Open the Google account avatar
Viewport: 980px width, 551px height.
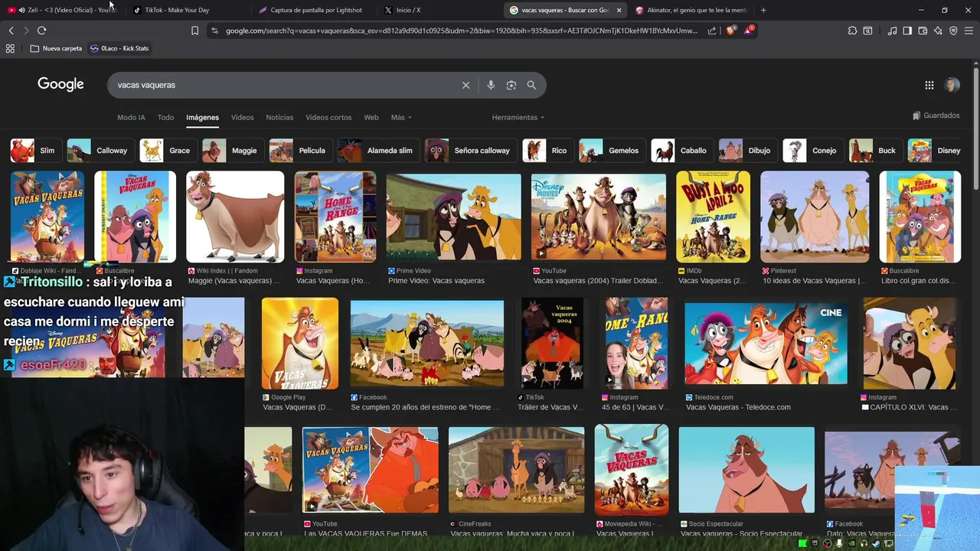[952, 85]
